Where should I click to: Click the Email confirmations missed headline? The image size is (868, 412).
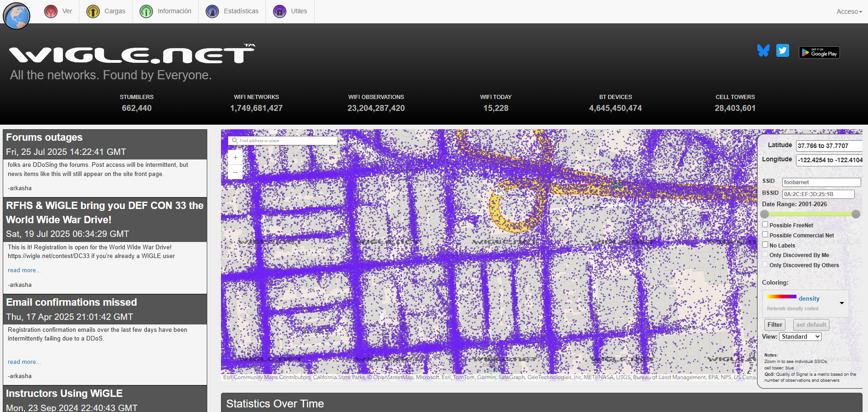(x=72, y=302)
